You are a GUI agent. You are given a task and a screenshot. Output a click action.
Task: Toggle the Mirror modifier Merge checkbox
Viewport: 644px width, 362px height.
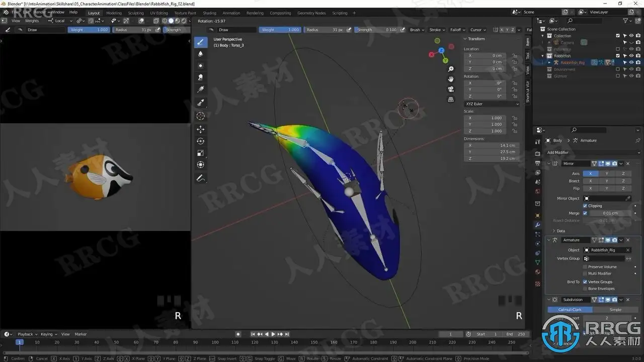[x=585, y=213]
